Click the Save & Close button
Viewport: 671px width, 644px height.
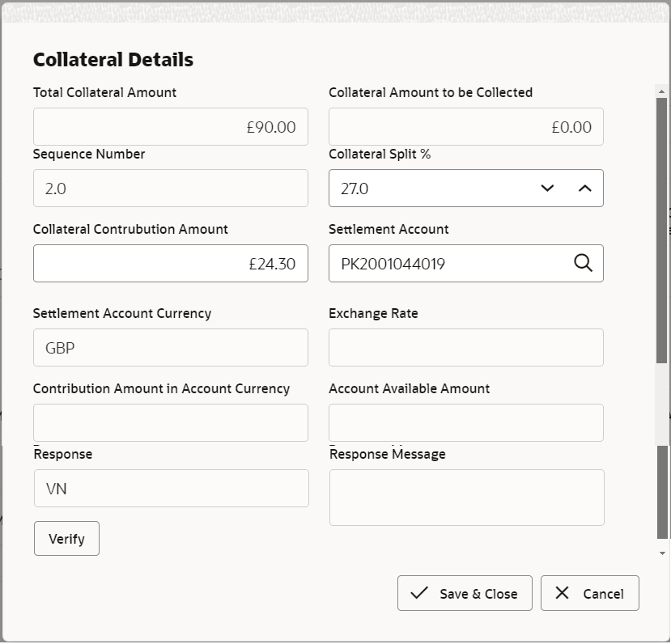click(465, 593)
